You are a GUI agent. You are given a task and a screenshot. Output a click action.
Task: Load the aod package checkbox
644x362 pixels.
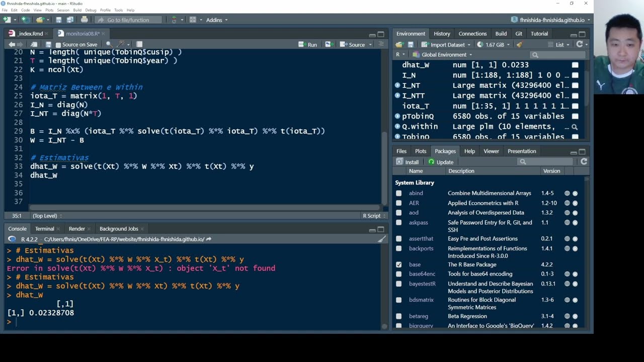(399, 213)
